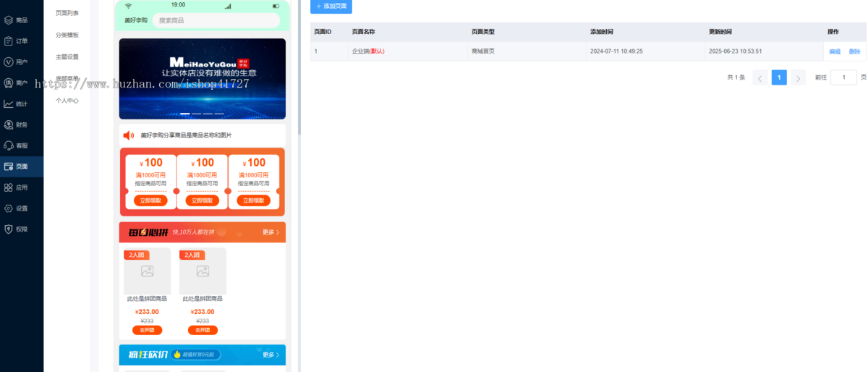
Task: Go to previous page arrow in pagination
Action: point(760,77)
